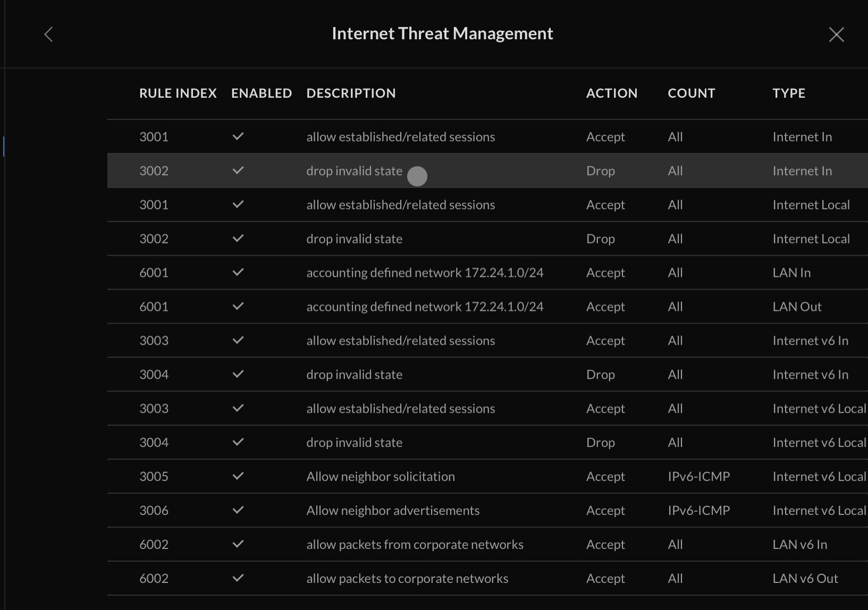Select 'drop invalid state' in the highlighted row
This screenshot has height=610, width=868.
pyautogui.click(x=355, y=171)
